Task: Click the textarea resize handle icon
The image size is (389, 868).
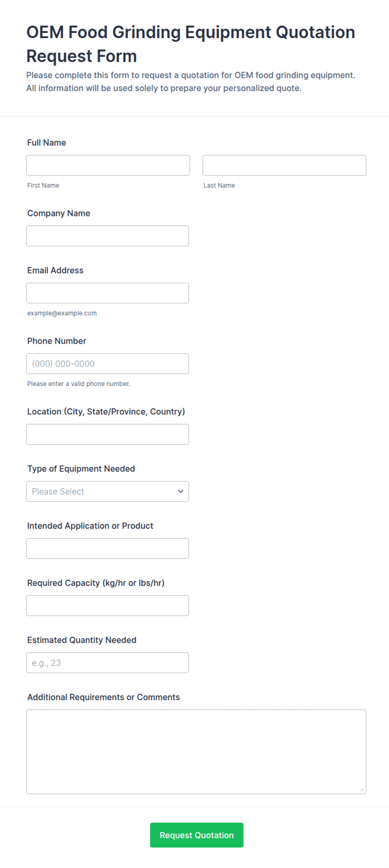Action: (x=362, y=790)
